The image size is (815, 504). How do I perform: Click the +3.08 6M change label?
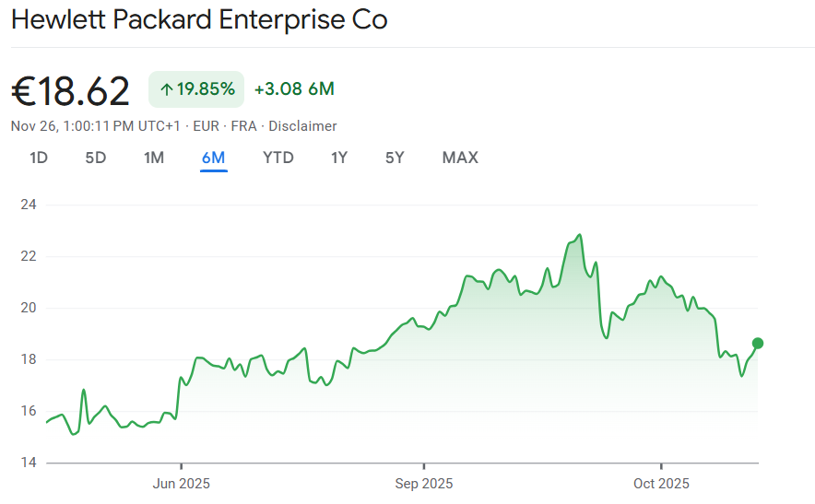point(294,89)
